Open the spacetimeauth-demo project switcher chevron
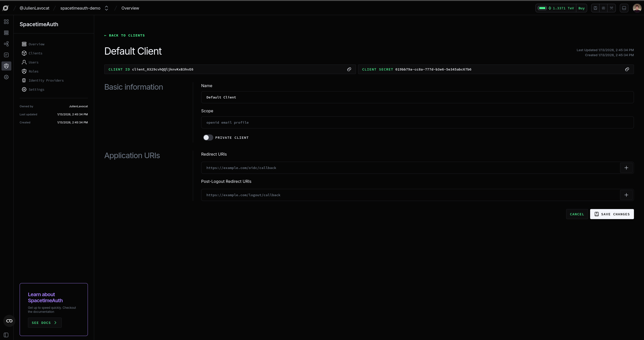644x340 pixels. coord(106,8)
